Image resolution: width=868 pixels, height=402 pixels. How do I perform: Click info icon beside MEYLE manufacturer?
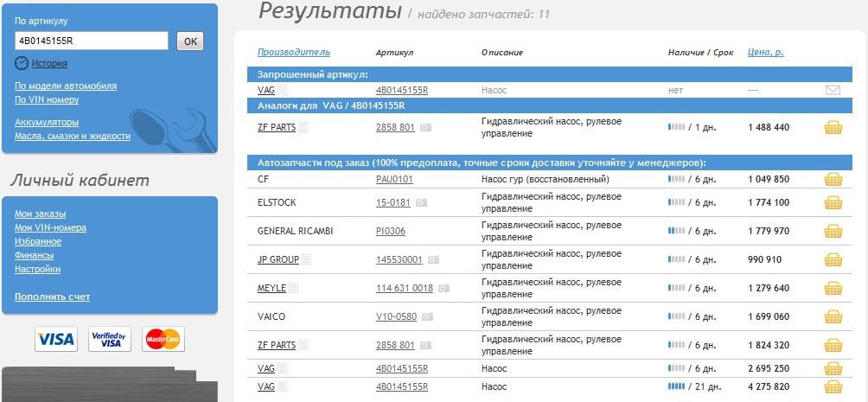[294, 288]
